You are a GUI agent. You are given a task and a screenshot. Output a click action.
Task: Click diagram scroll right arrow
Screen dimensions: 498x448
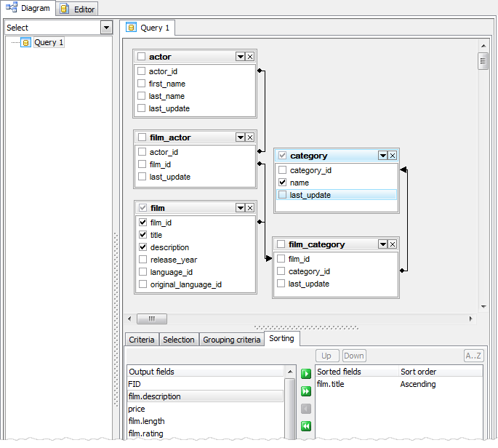pyautogui.click(x=470, y=319)
